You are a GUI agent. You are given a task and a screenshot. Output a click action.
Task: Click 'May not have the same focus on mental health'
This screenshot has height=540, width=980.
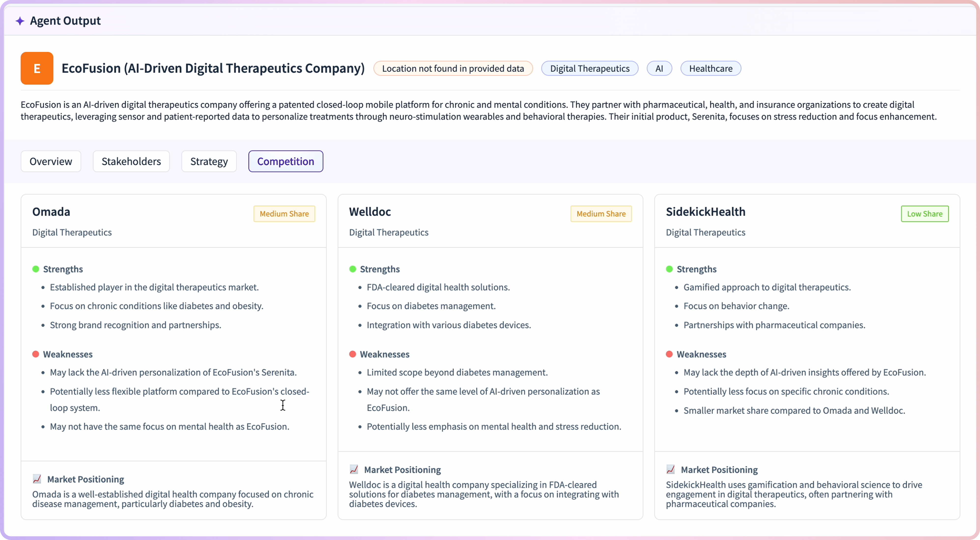[x=169, y=427]
